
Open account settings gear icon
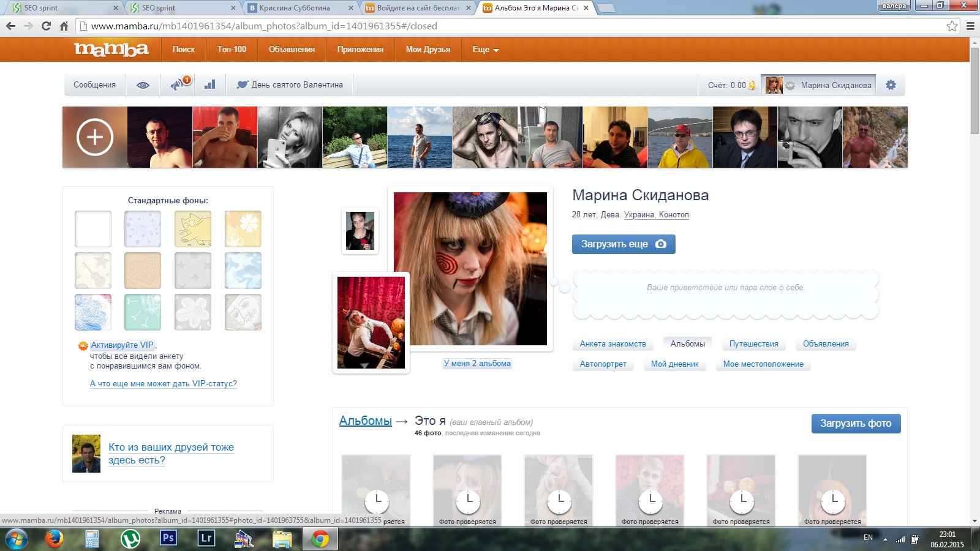point(891,85)
